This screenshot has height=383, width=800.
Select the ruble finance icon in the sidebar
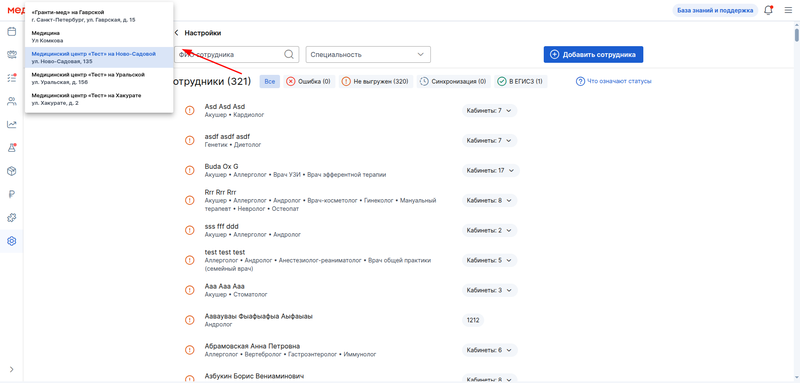coord(11,194)
